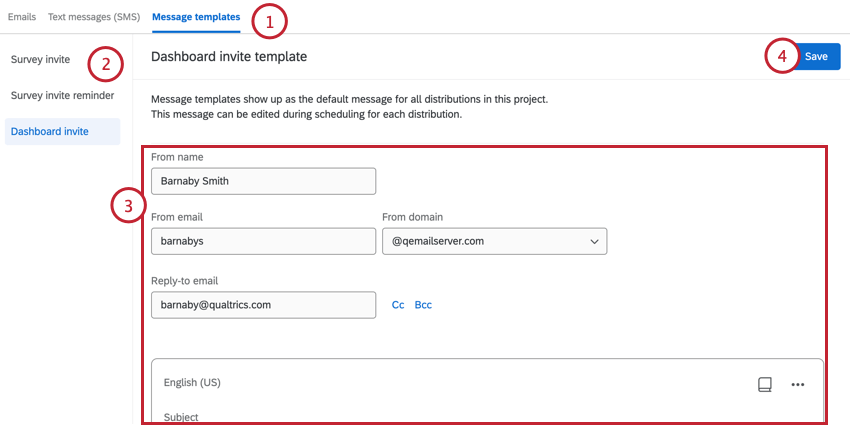Screen dimensions: 850x426
Task: Expand the From domain dropdown
Action: click(494, 242)
